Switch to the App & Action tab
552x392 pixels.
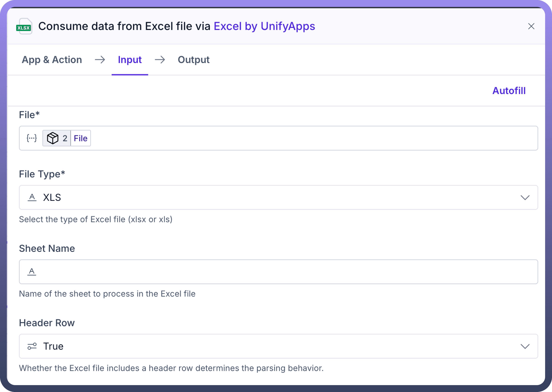(52, 60)
